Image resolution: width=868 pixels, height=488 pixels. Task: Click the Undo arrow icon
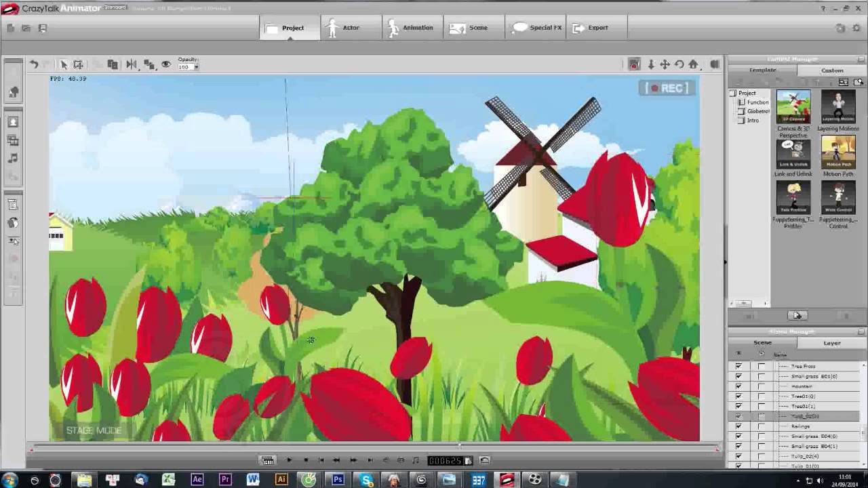[33, 64]
